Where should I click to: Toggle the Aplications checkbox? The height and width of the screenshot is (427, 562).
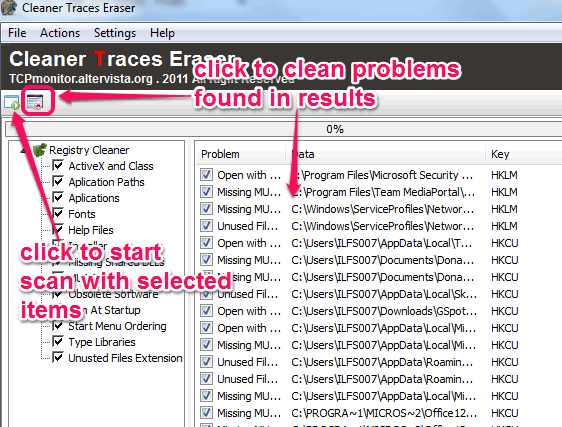click(x=58, y=198)
